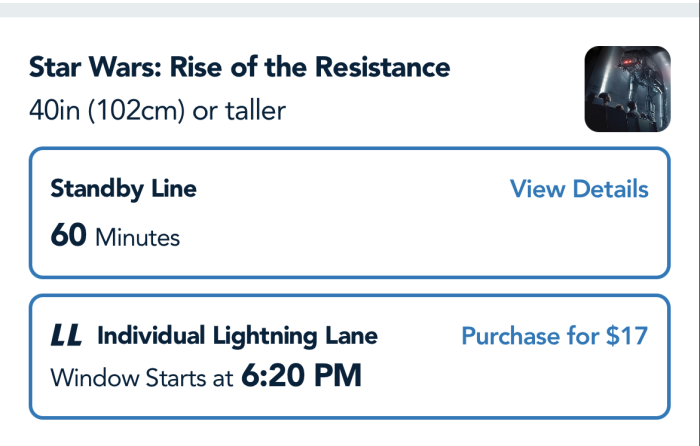Select the Individual Lightning Lane label
This screenshot has width=700, height=446.
point(237,337)
